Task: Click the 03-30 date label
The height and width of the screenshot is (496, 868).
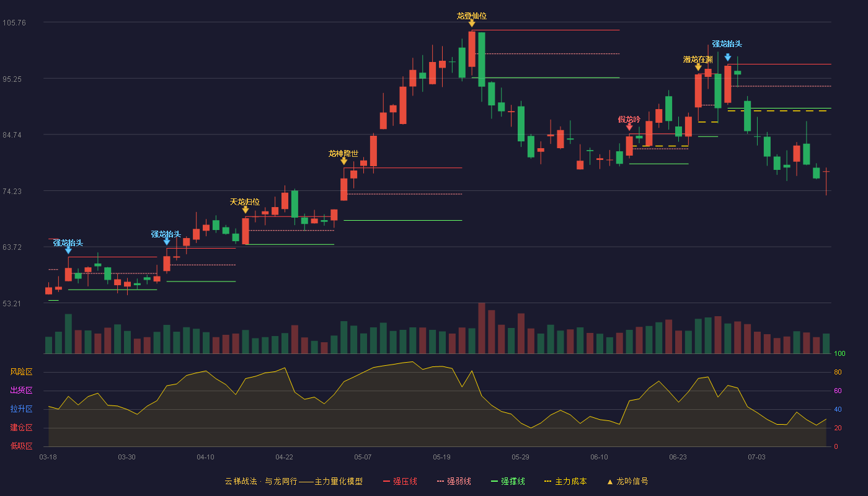Action: pyautogui.click(x=126, y=457)
